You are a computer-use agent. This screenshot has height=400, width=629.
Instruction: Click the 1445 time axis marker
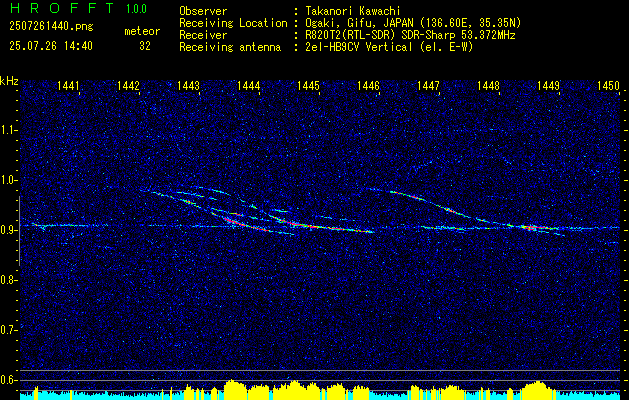point(308,85)
